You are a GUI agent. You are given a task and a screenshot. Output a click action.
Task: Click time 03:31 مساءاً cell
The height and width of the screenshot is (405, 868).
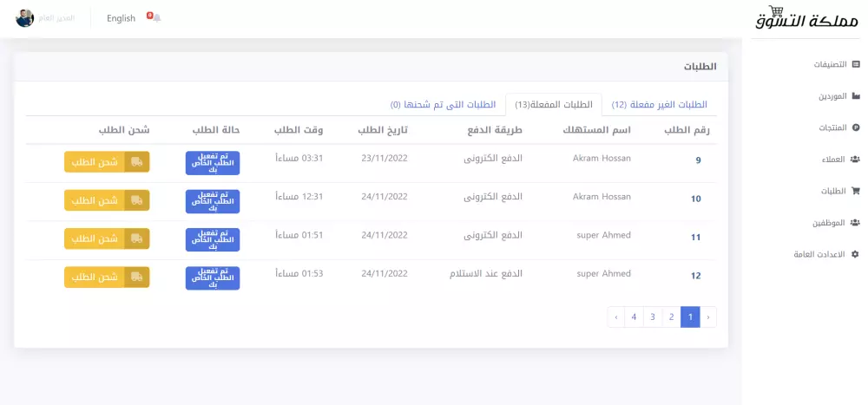(299, 158)
